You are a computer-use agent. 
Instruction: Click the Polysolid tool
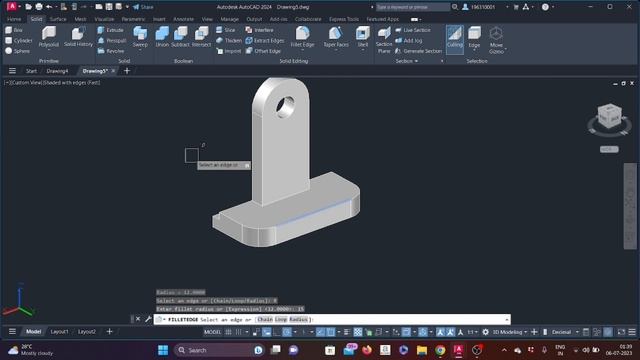(49, 37)
